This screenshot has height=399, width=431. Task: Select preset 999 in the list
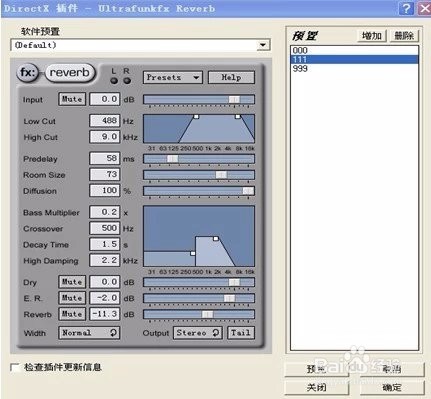tap(354, 68)
